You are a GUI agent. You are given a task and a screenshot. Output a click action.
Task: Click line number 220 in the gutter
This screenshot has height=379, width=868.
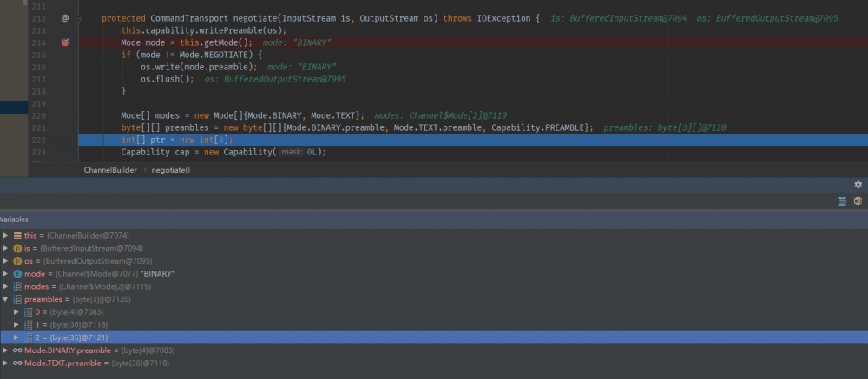click(x=37, y=115)
